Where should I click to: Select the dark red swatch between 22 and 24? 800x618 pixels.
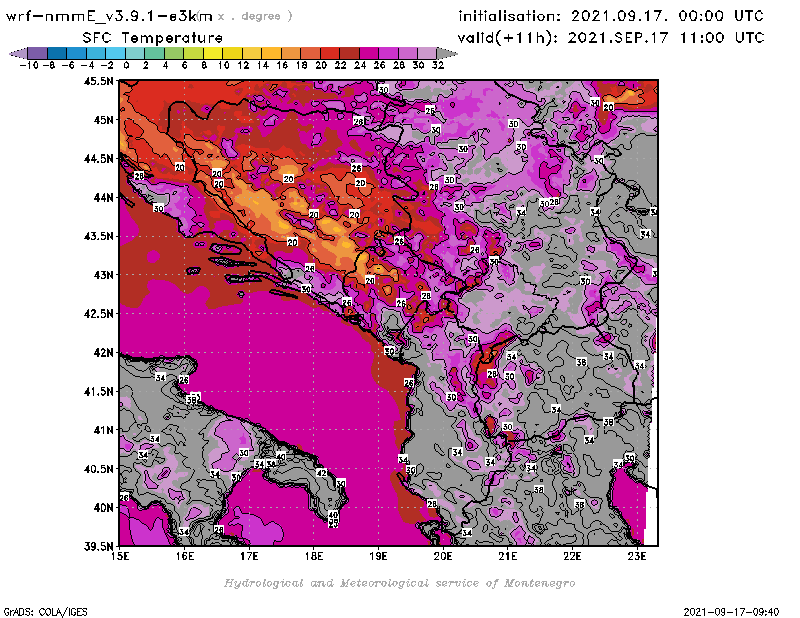[349, 53]
